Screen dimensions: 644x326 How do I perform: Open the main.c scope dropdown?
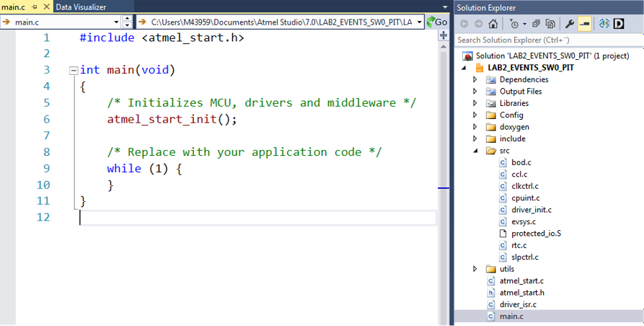[116, 22]
